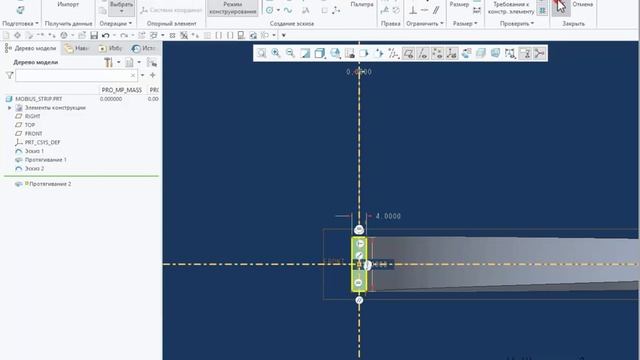
Task: Open the Подготовка group dropdown
Action: [x=20, y=24]
